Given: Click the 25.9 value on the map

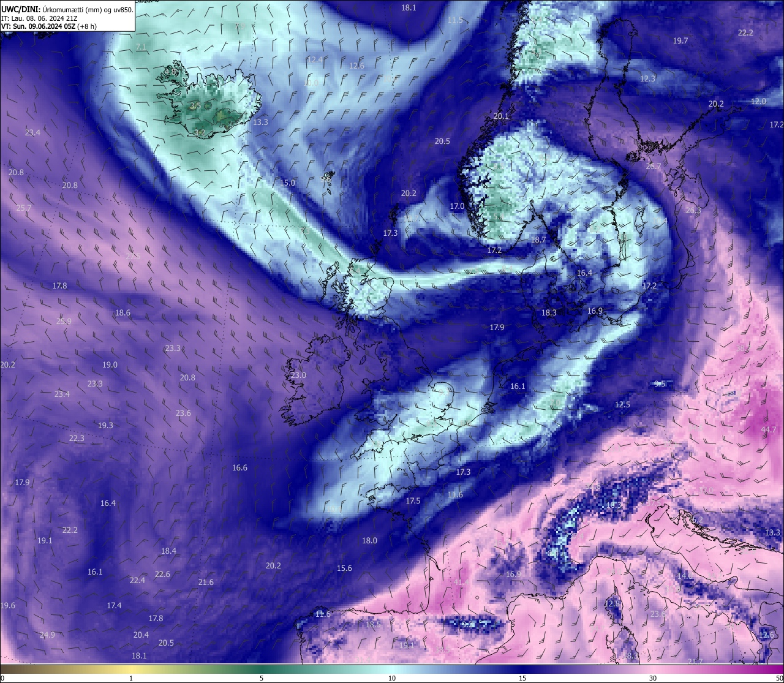Looking at the screenshot, I should [64, 321].
